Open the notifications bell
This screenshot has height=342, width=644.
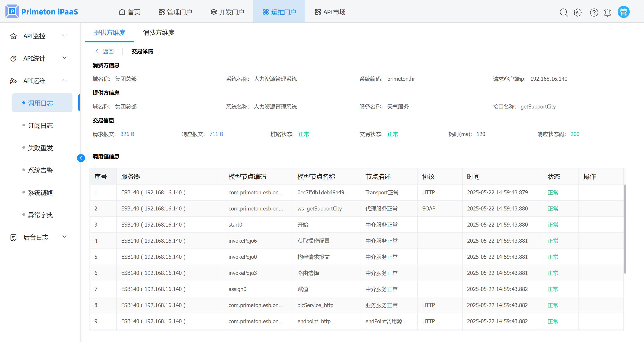point(608,12)
